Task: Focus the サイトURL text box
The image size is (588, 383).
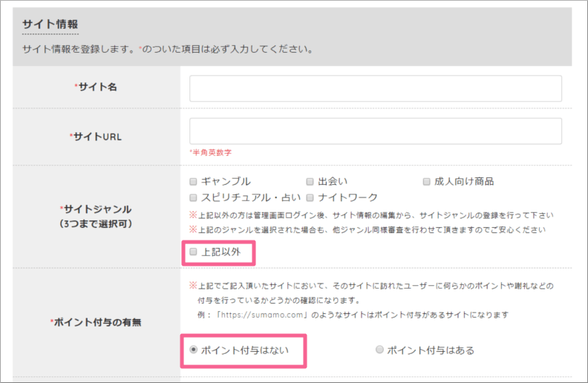Action: pos(376,131)
